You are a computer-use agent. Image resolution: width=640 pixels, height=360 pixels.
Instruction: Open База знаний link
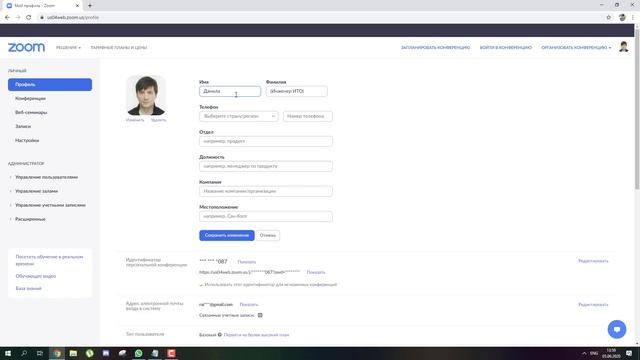point(28,289)
